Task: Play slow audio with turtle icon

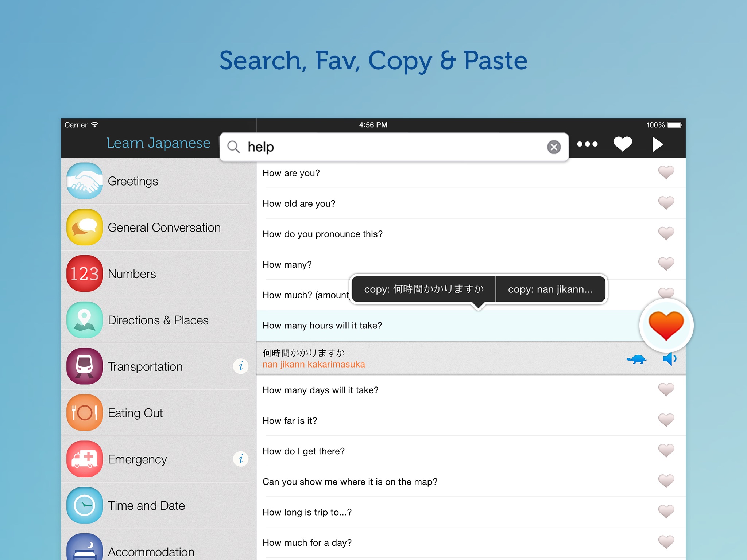Action: coord(636,359)
